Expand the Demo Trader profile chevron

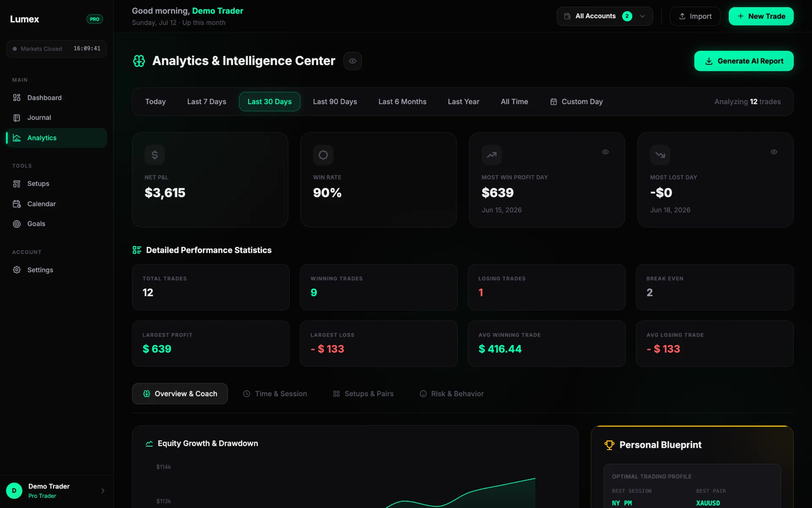[x=103, y=491]
